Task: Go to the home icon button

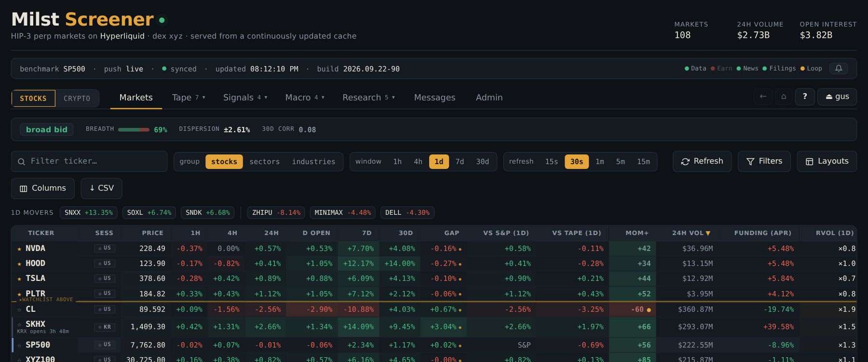Action: point(784,97)
